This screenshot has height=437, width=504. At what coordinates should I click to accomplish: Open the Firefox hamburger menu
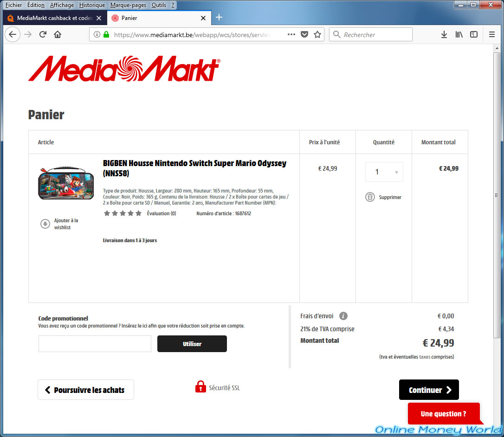(x=492, y=34)
